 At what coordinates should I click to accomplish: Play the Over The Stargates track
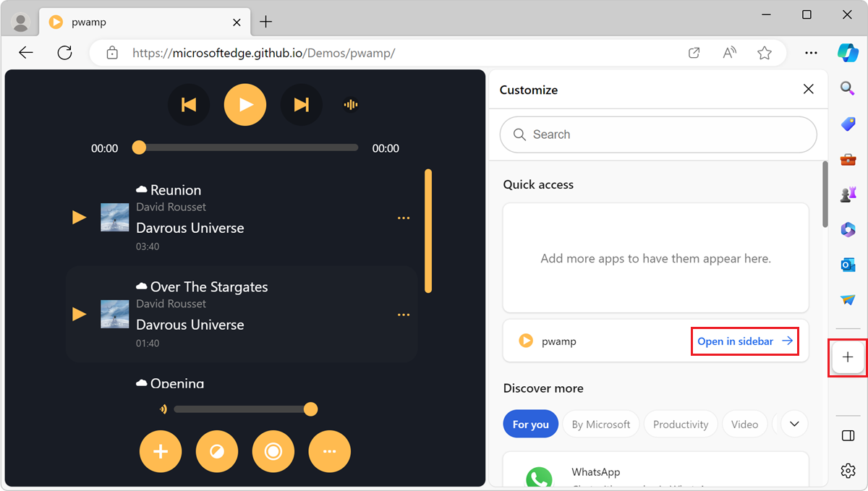point(78,314)
